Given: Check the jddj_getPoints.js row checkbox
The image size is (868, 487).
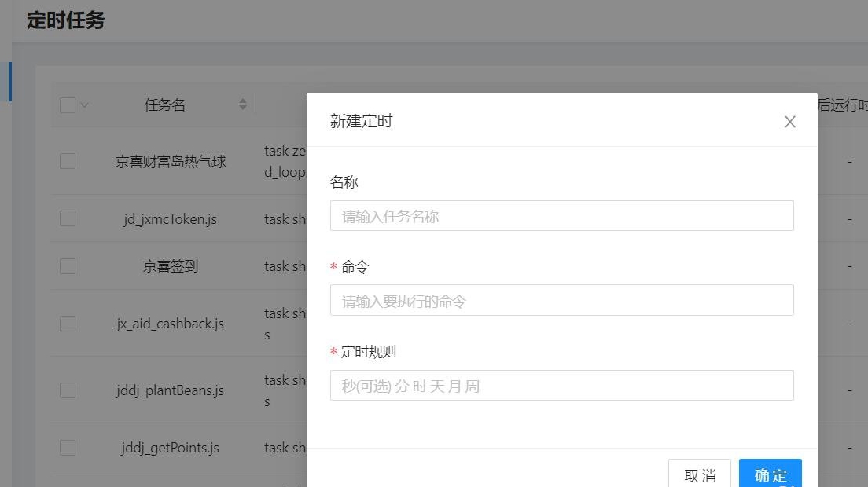Looking at the screenshot, I should click(68, 447).
